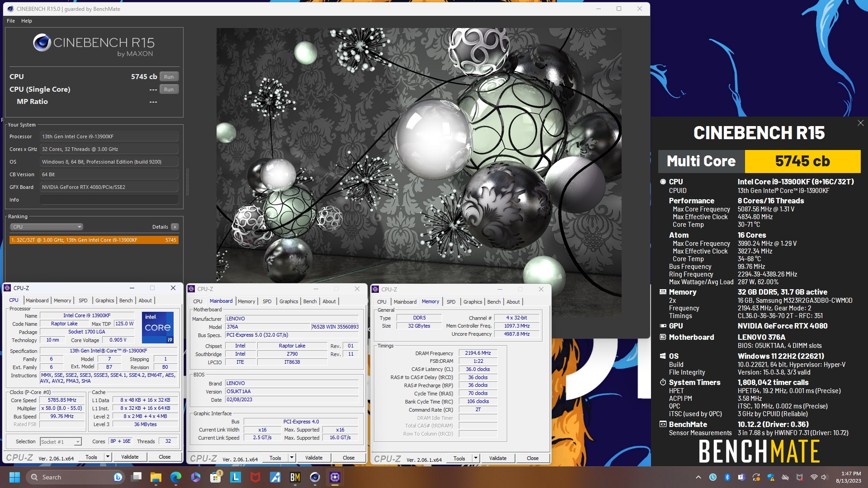Screen dimensions: 868x488
Task: Open SPD tab in left CPU-Z window
Action: click(x=83, y=300)
